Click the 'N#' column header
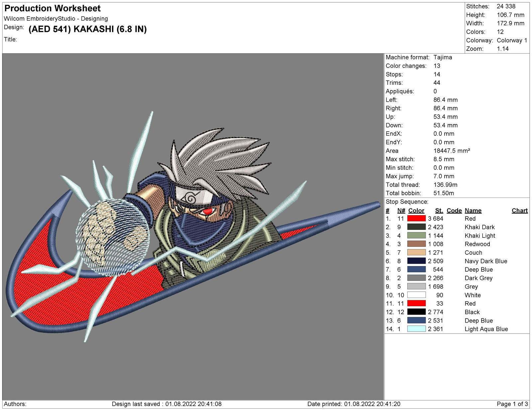 pos(401,210)
